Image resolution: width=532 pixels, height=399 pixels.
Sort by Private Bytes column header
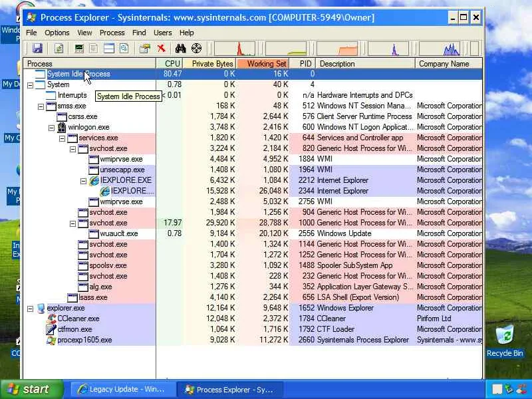209,64
